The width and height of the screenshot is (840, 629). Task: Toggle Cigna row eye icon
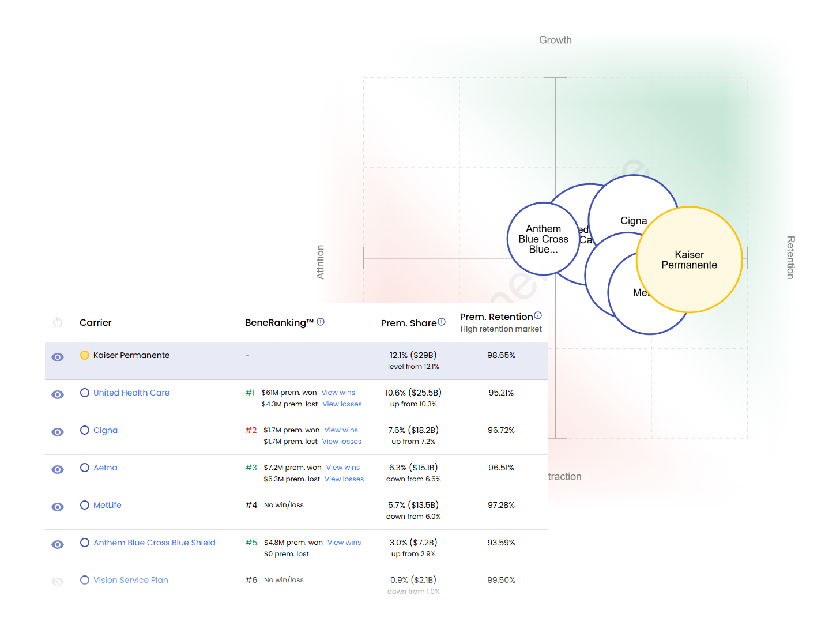(x=58, y=432)
